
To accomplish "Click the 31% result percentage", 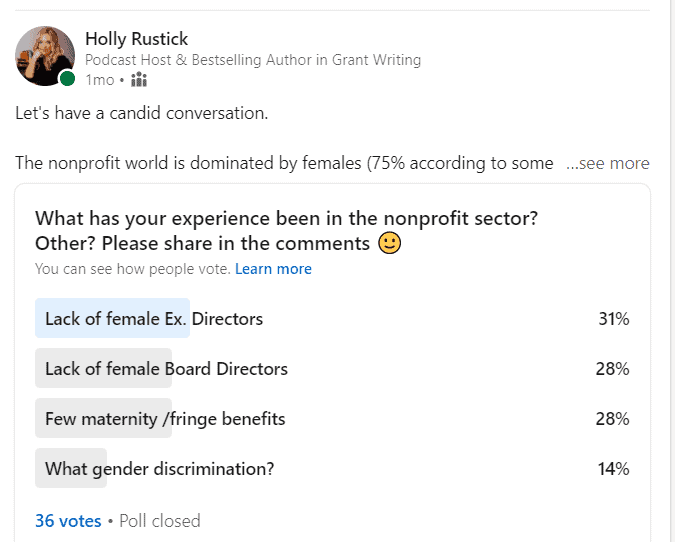I will point(614,319).
